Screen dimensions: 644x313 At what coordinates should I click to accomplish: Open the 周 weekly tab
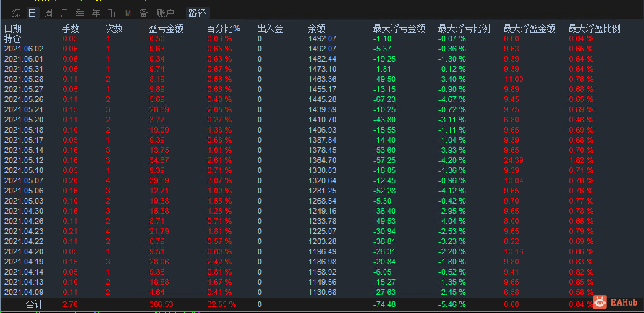click(48, 13)
